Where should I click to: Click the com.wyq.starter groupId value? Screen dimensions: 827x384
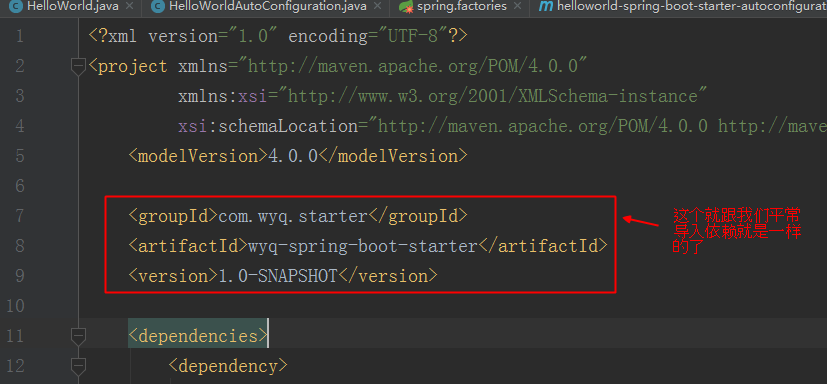pyautogui.click(x=293, y=216)
